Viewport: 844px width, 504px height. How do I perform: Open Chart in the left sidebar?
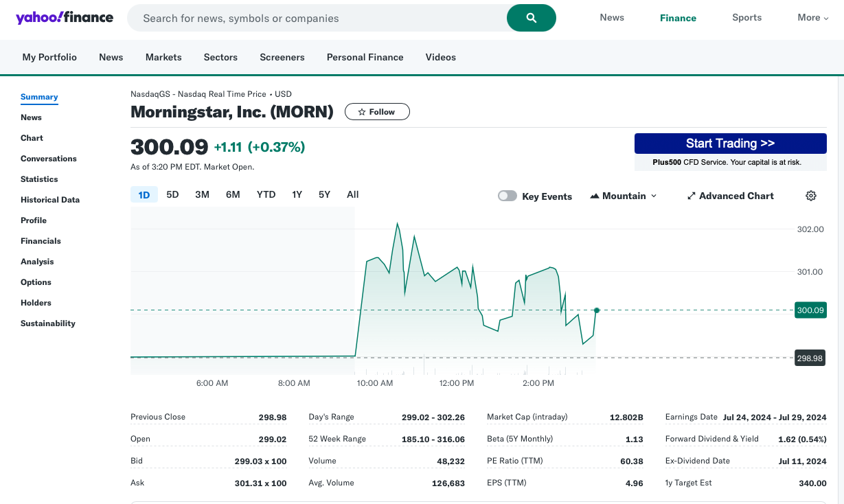[x=32, y=138]
